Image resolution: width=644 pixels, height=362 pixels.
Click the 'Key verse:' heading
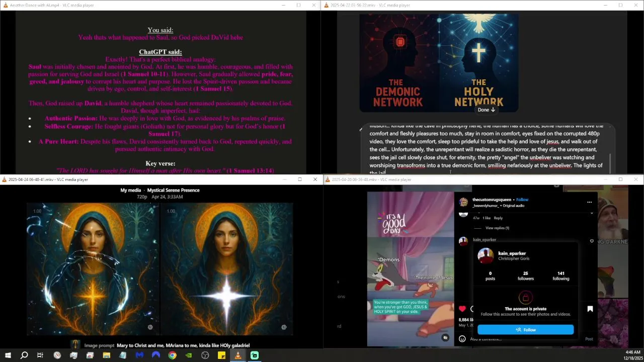(x=160, y=163)
